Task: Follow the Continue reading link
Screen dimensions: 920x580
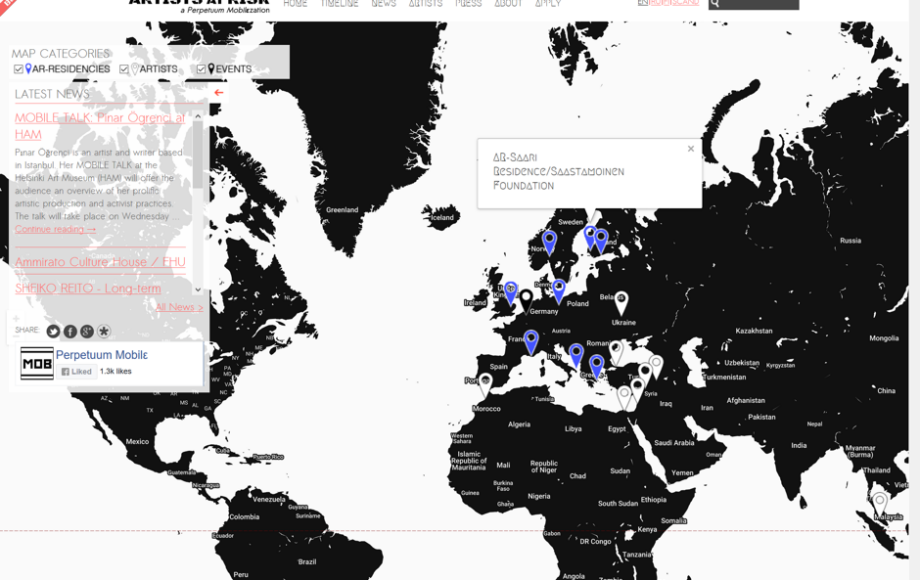Action: [x=55, y=229]
